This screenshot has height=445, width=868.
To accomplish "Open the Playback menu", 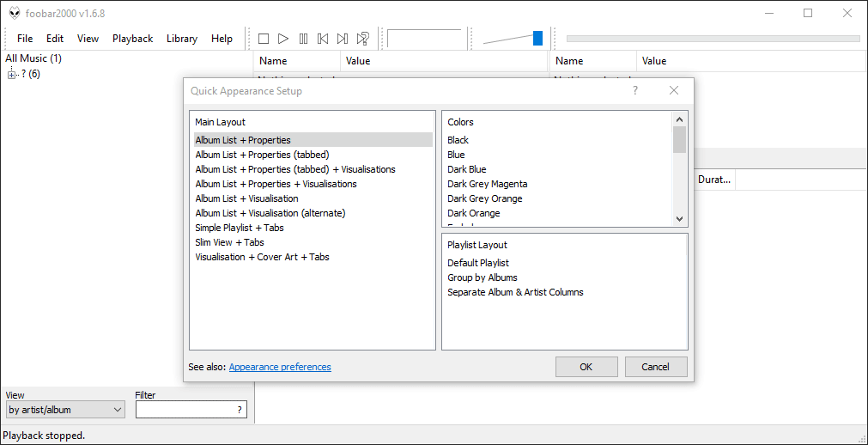I will (132, 39).
